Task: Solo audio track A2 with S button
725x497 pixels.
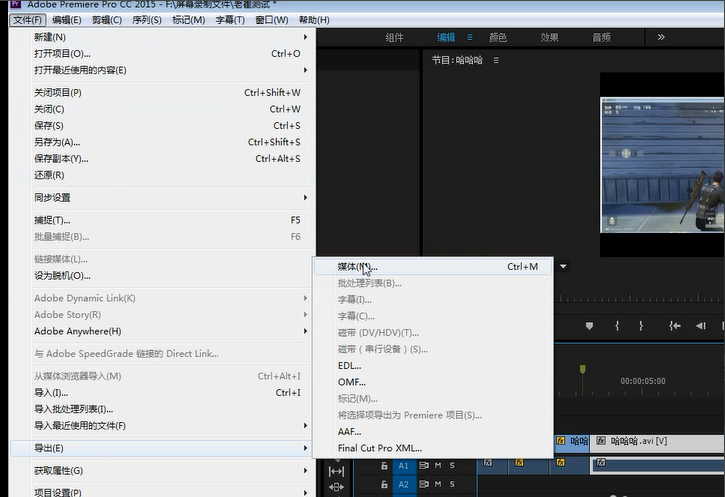Action: click(451, 484)
